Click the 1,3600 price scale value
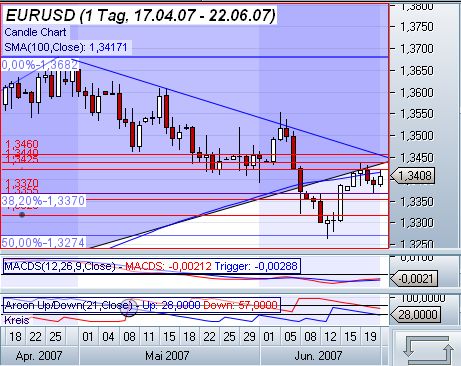The width and height of the screenshot is (461, 366). tap(417, 92)
